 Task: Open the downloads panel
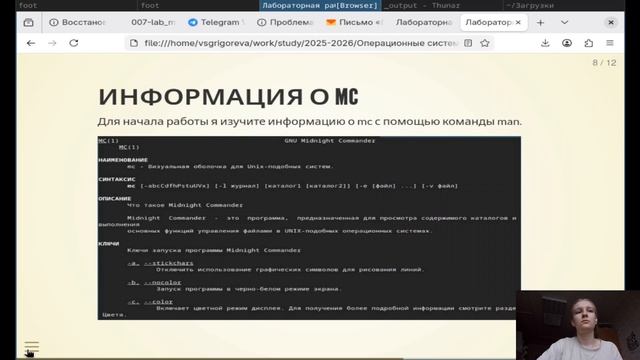pos(545,43)
